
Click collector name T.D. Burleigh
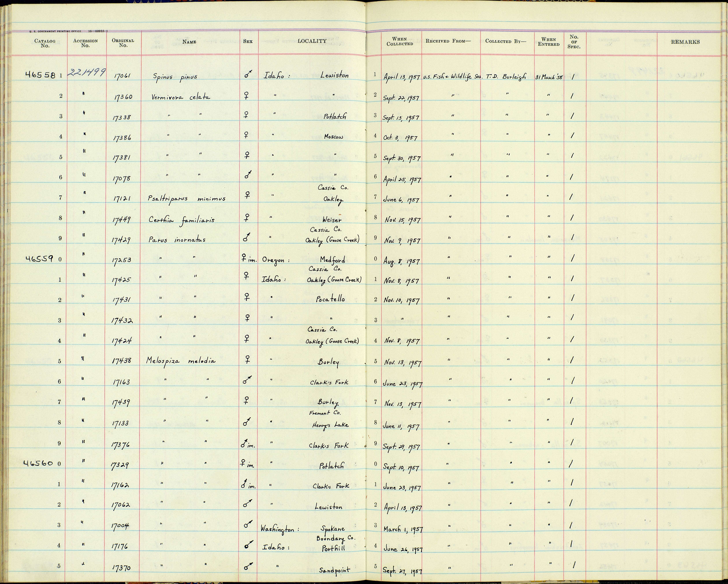(506, 77)
